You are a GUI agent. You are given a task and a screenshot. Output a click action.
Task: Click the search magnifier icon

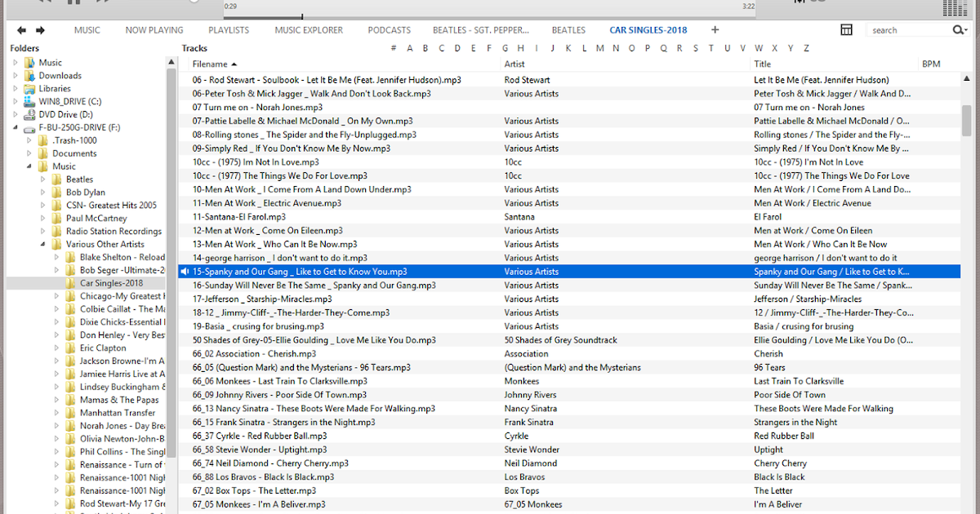click(x=960, y=30)
